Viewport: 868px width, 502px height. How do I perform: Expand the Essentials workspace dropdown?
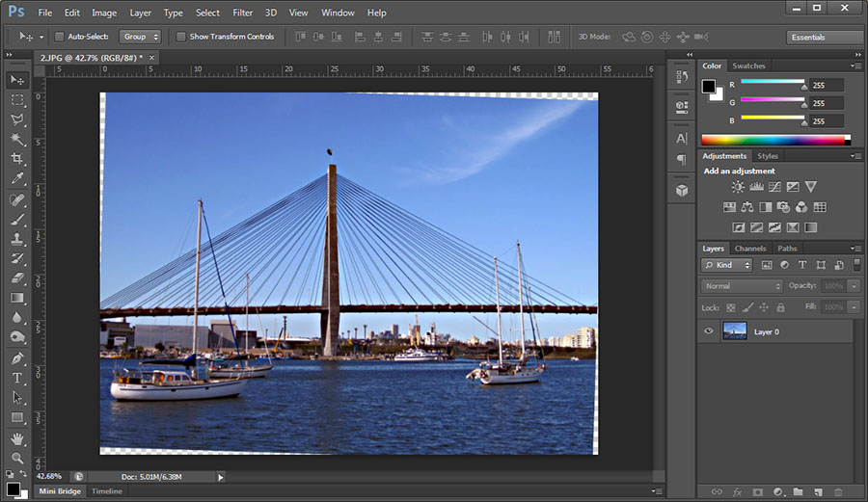[x=825, y=38]
